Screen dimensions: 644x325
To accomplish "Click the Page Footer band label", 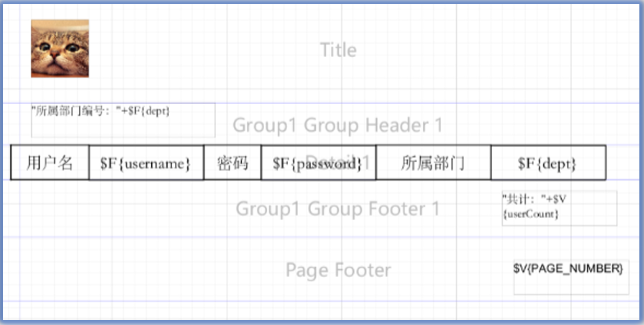I will point(338,270).
